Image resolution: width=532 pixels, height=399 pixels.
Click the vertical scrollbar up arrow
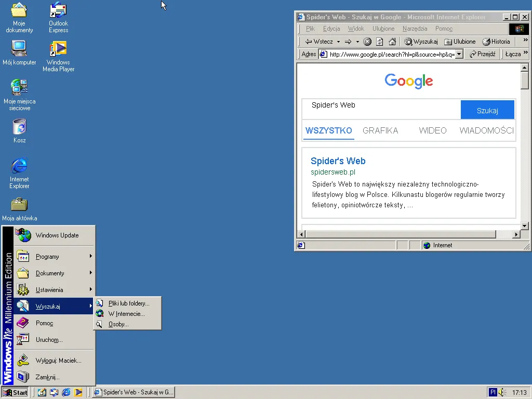[525, 68]
